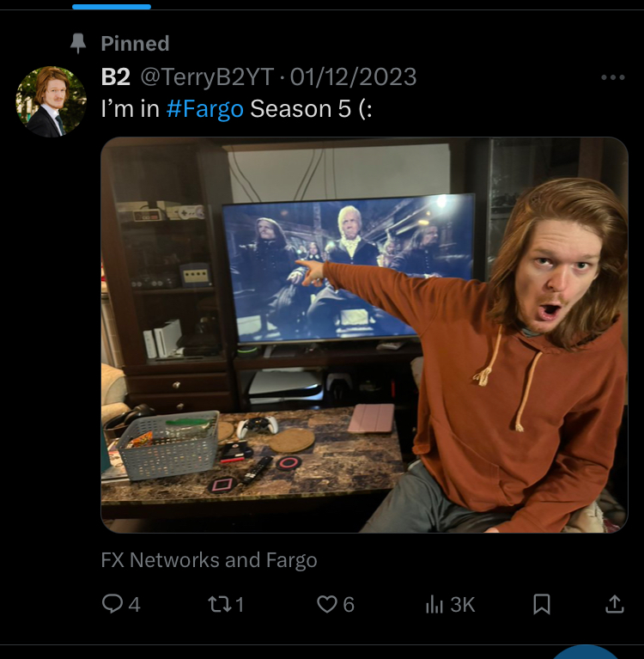Open the three-dot more options menu
This screenshot has width=644, height=659.
(613, 77)
